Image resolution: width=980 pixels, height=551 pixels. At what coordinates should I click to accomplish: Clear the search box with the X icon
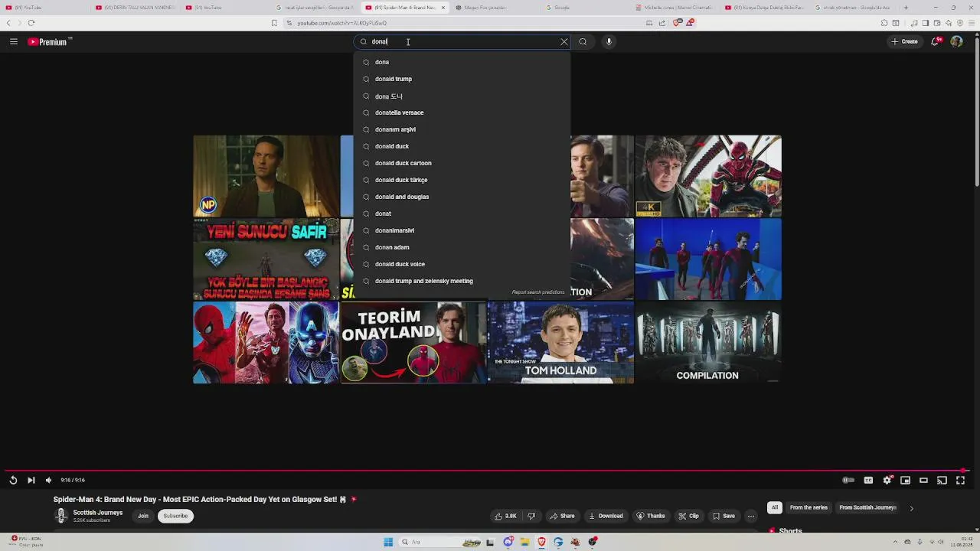pyautogui.click(x=564, y=41)
